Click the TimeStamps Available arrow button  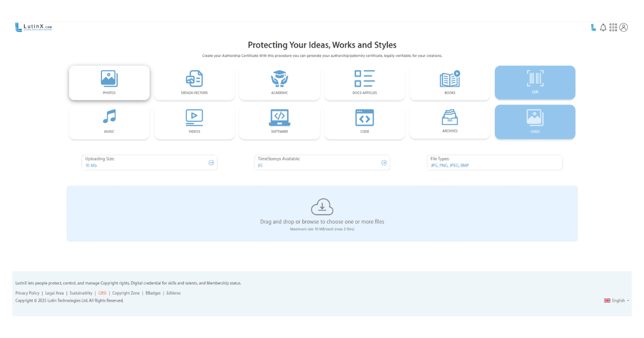pyautogui.click(x=384, y=163)
